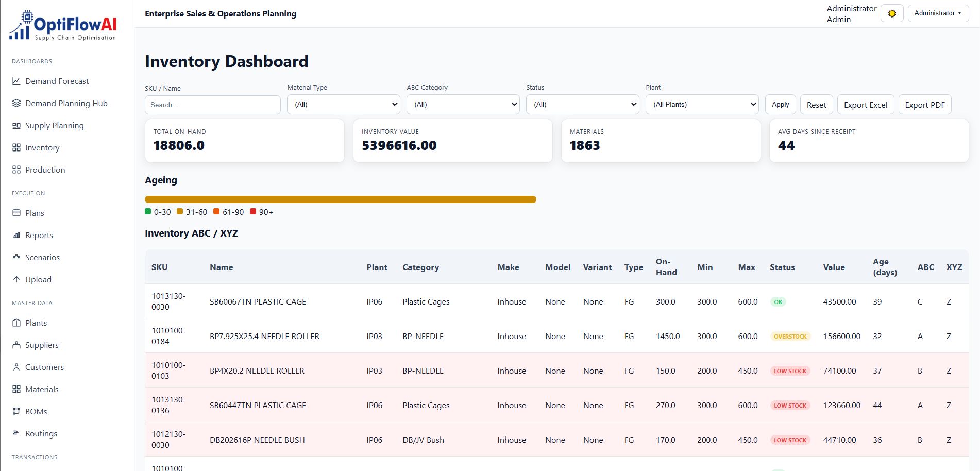980x471 pixels.
Task: Click the SKU / Name search field
Action: point(212,105)
